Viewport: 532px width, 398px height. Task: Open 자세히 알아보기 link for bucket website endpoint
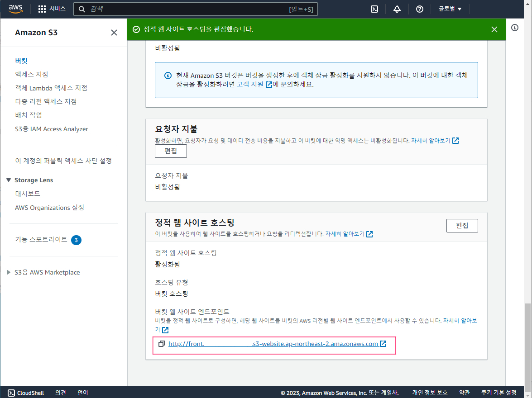point(460,321)
